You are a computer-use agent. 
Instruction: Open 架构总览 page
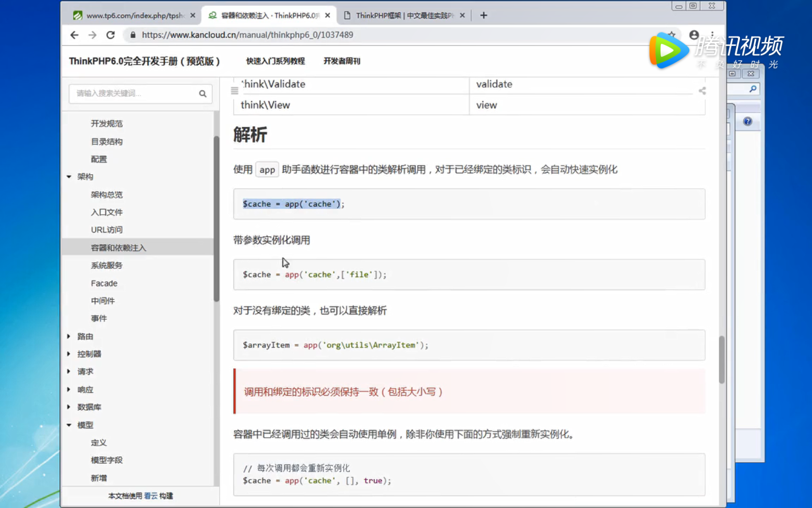pos(107,195)
